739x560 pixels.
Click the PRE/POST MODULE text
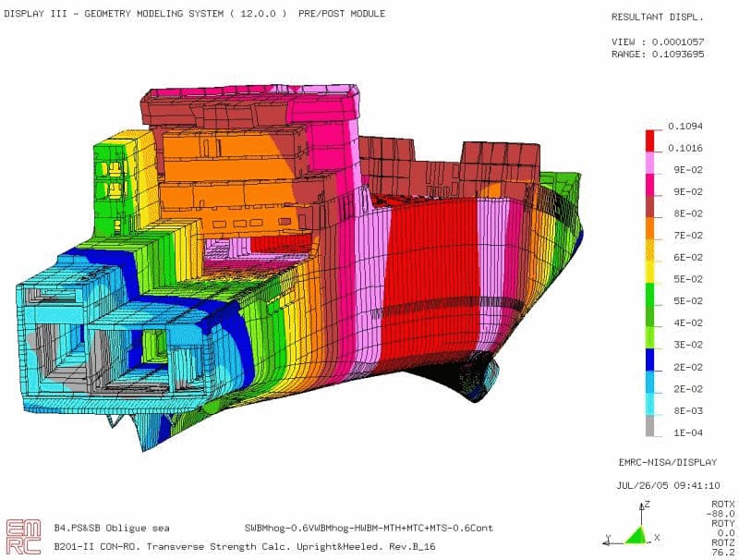[x=342, y=14]
